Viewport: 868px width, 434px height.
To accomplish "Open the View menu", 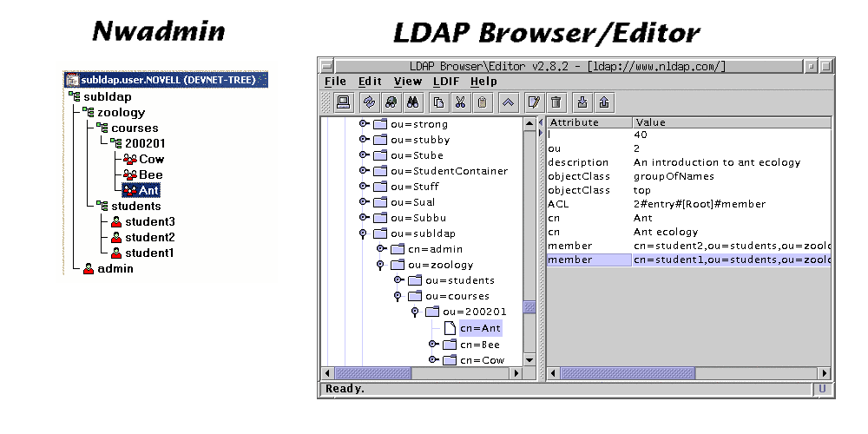I will (x=408, y=82).
